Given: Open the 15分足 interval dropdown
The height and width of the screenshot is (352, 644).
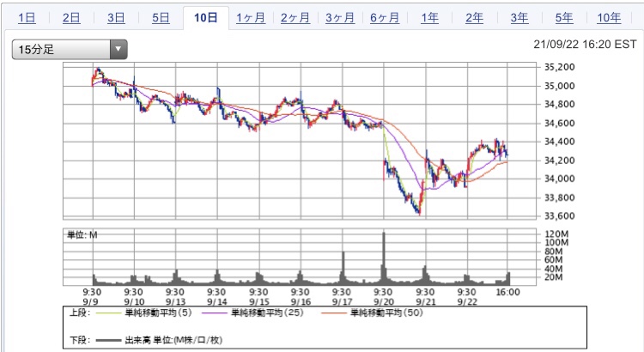Looking at the screenshot, I should pyautogui.click(x=70, y=49).
